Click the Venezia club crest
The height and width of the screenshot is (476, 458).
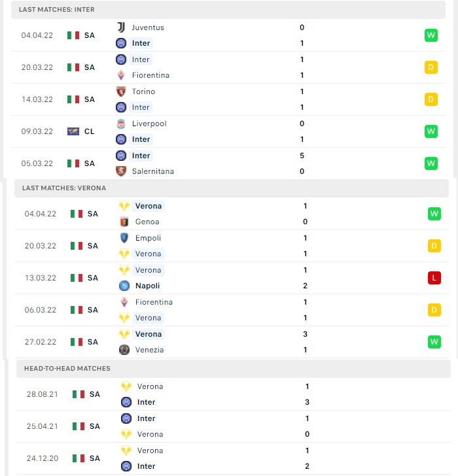click(x=124, y=350)
